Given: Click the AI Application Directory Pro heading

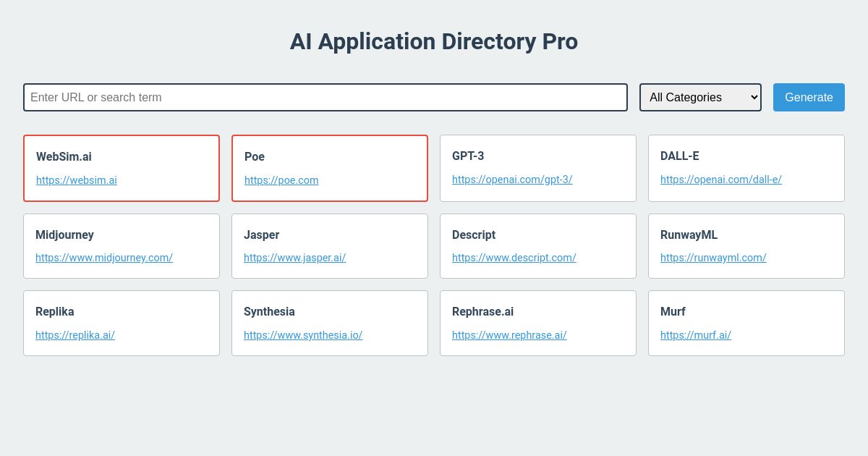Looking at the screenshot, I should pyautogui.click(x=434, y=41).
